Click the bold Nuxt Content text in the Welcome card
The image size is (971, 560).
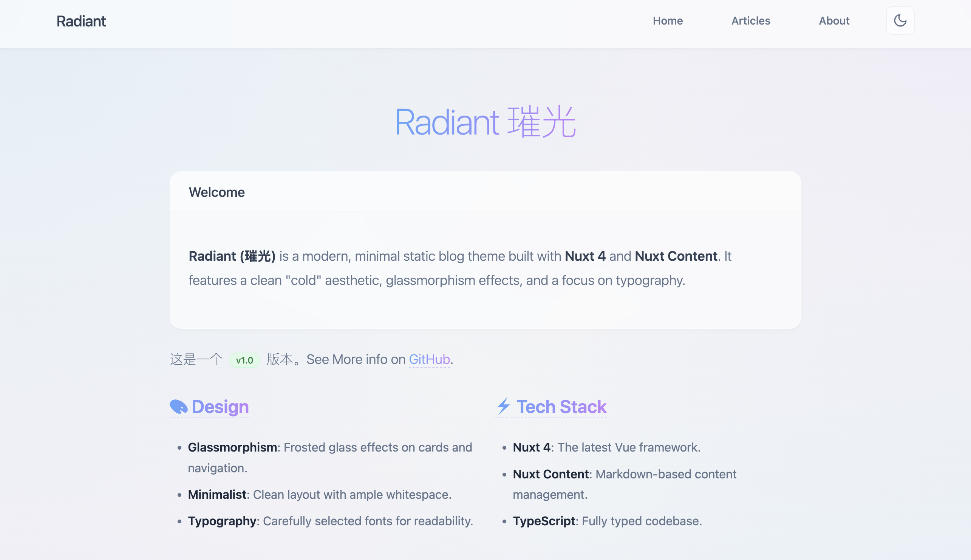pyautogui.click(x=676, y=256)
